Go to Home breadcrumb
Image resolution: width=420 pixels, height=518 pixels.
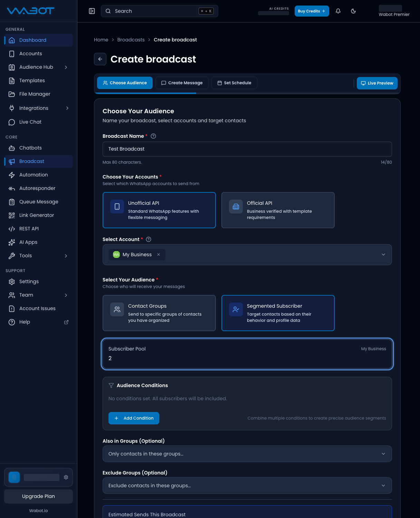(x=101, y=40)
